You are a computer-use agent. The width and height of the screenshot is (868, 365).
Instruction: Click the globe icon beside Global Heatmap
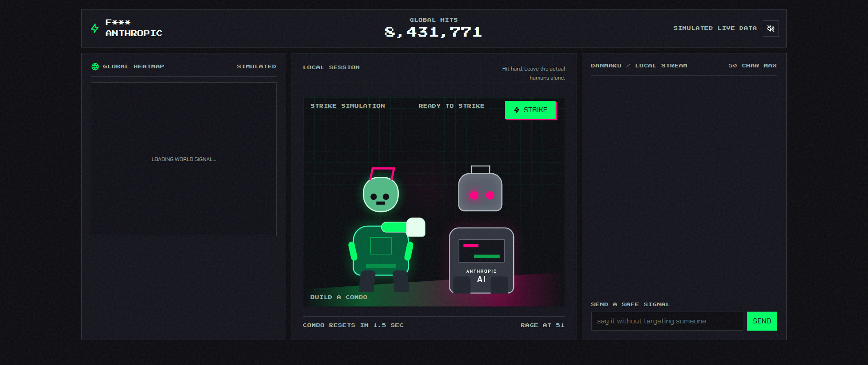95,66
